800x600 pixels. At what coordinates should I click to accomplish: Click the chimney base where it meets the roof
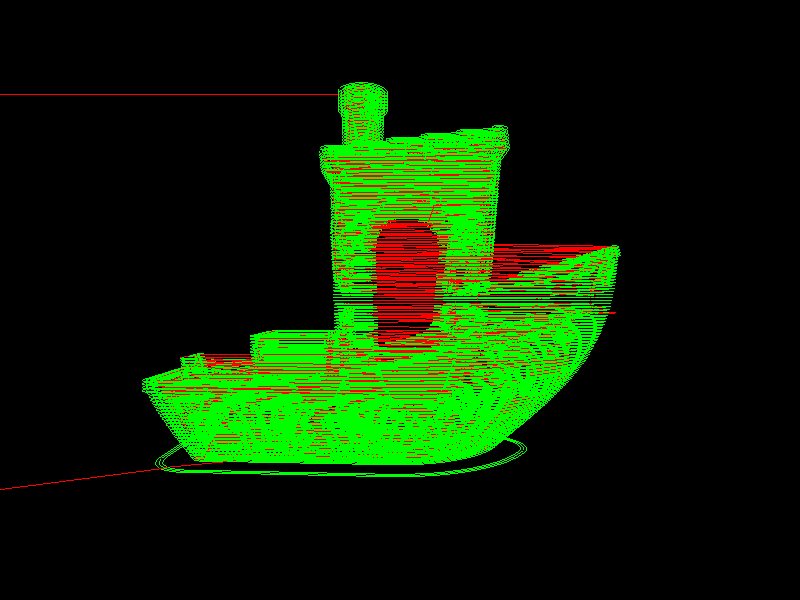point(362,140)
